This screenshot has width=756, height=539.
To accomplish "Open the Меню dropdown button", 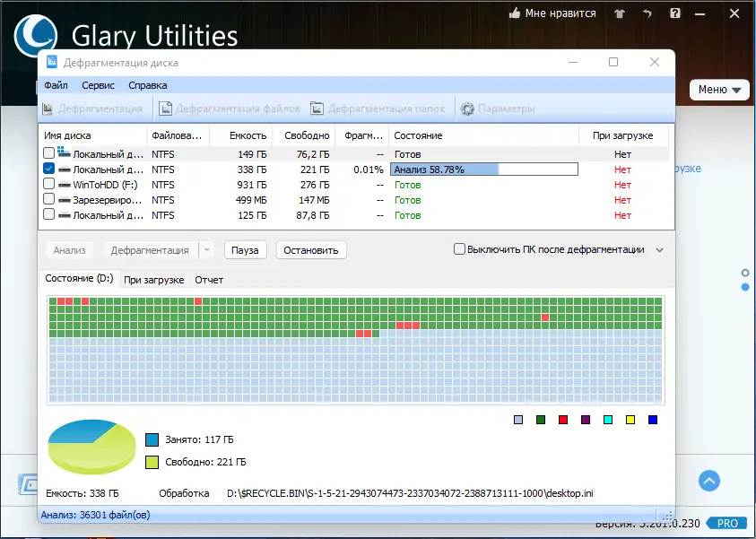I will tap(719, 90).
